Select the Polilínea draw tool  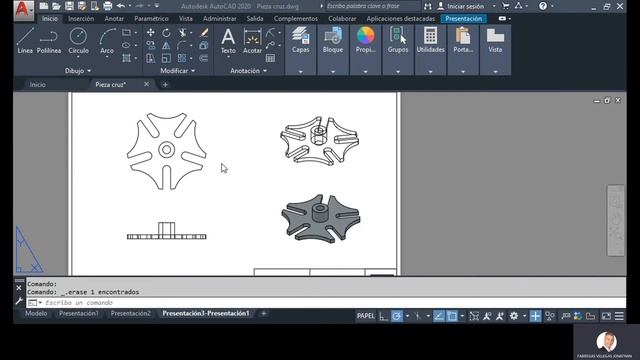click(x=49, y=41)
